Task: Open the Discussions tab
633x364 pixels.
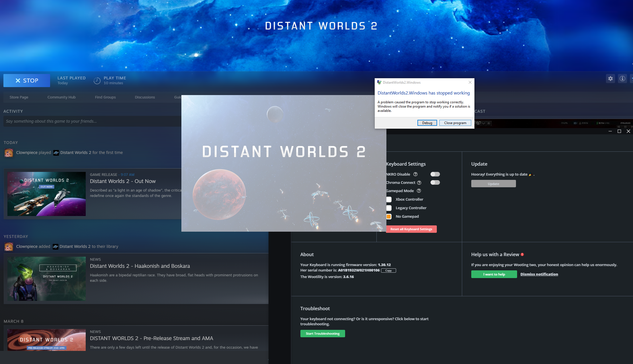Action: point(145,97)
